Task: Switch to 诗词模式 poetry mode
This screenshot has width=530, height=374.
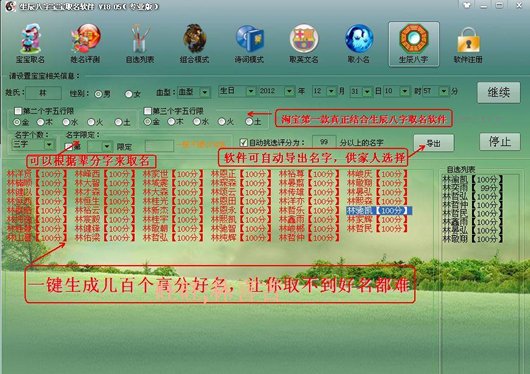Action: click(x=249, y=43)
